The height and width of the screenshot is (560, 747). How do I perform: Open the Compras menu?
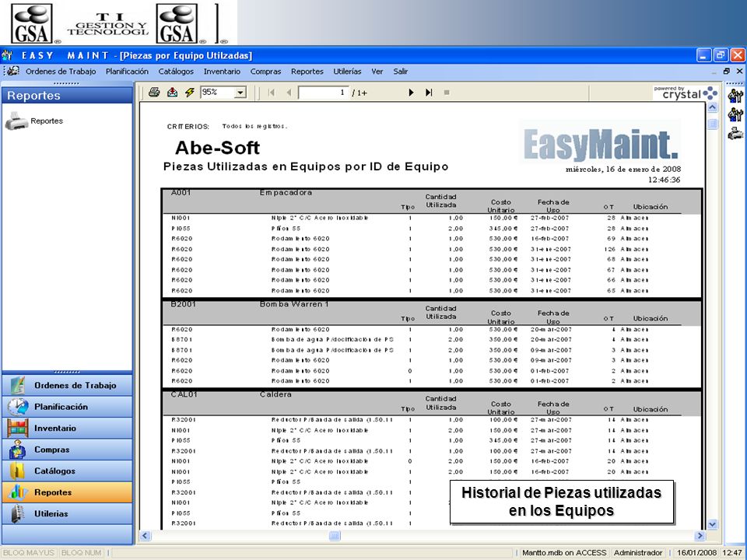(265, 72)
